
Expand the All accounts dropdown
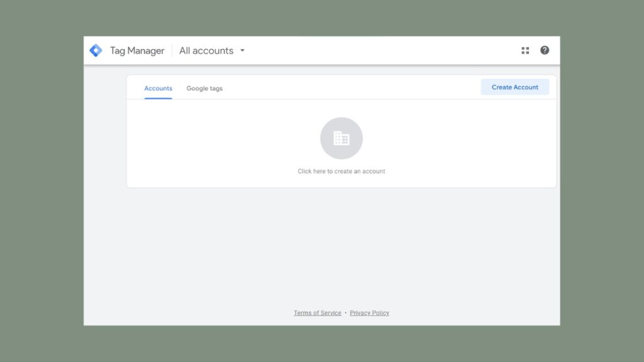click(x=212, y=50)
